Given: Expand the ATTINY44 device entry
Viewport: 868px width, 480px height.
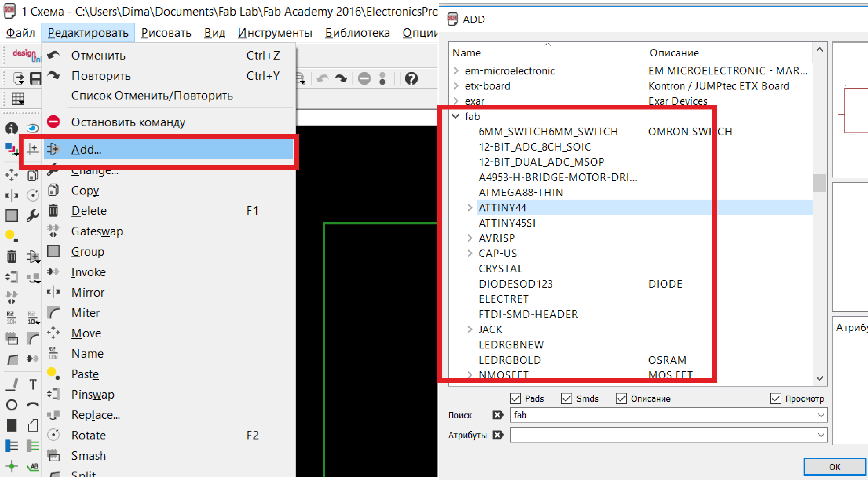Looking at the screenshot, I should pyautogui.click(x=470, y=207).
